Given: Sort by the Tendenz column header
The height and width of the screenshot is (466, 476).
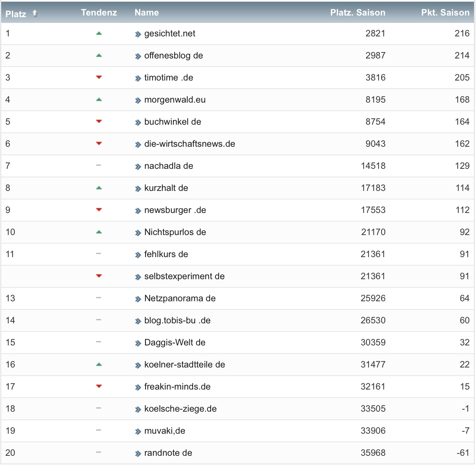Looking at the screenshot, I should [99, 12].
